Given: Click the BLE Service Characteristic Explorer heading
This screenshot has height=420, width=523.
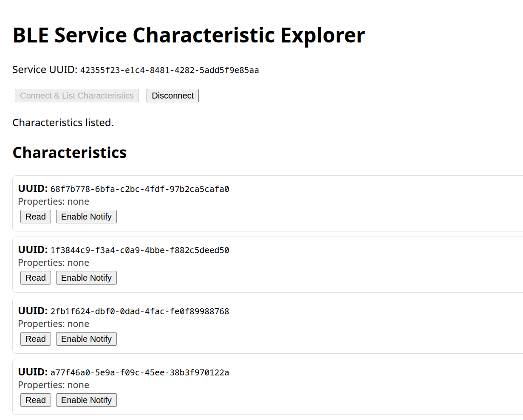Looking at the screenshot, I should (x=188, y=35).
